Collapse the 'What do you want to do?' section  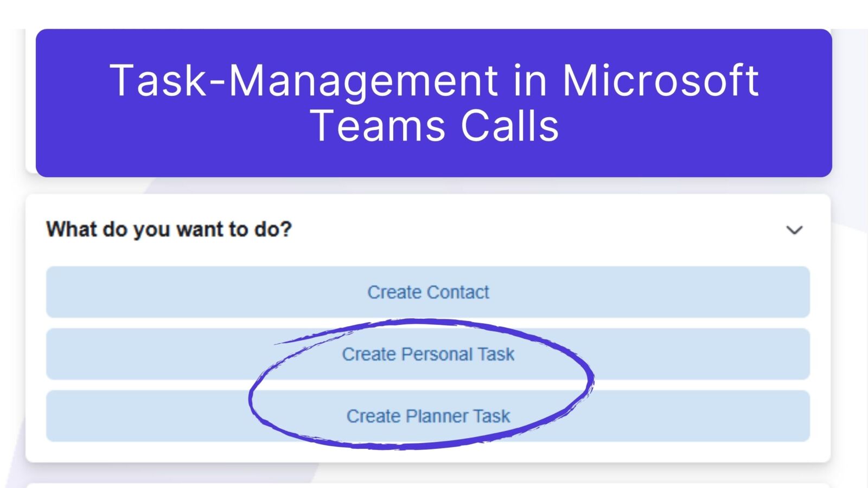click(794, 230)
